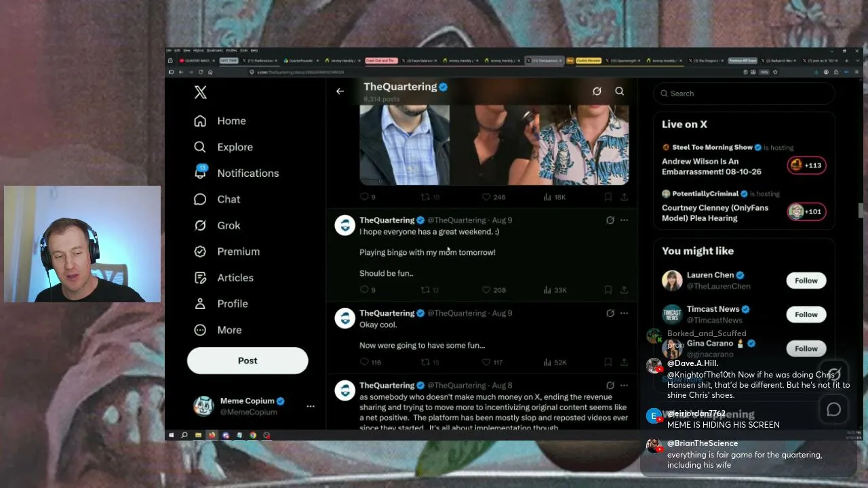Reply to the bingo post
Image resolution: width=868 pixels, height=488 pixels.
point(368,290)
